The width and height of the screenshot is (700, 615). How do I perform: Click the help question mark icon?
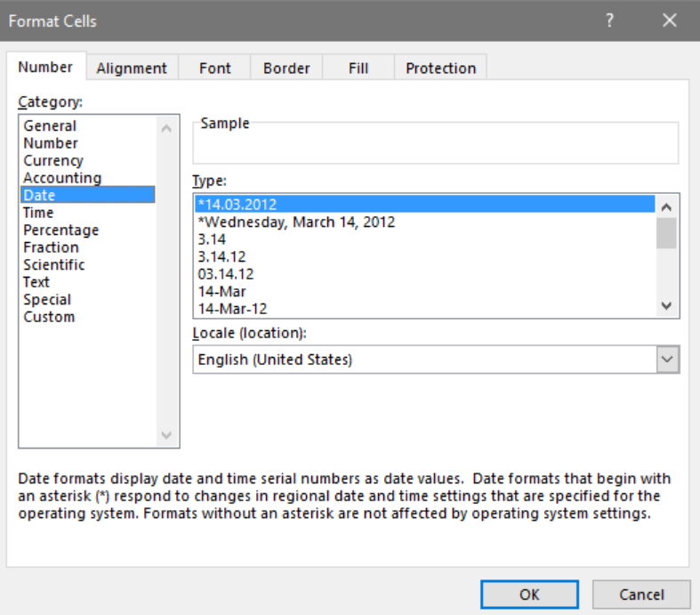point(609,20)
